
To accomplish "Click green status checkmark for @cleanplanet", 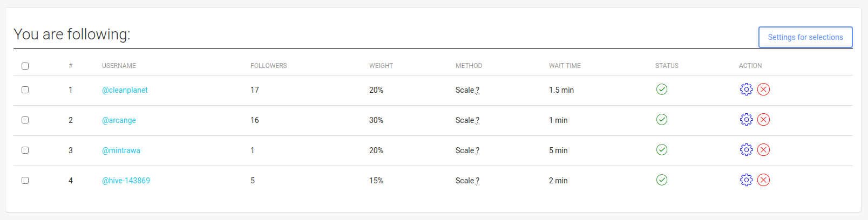I will (x=662, y=90).
